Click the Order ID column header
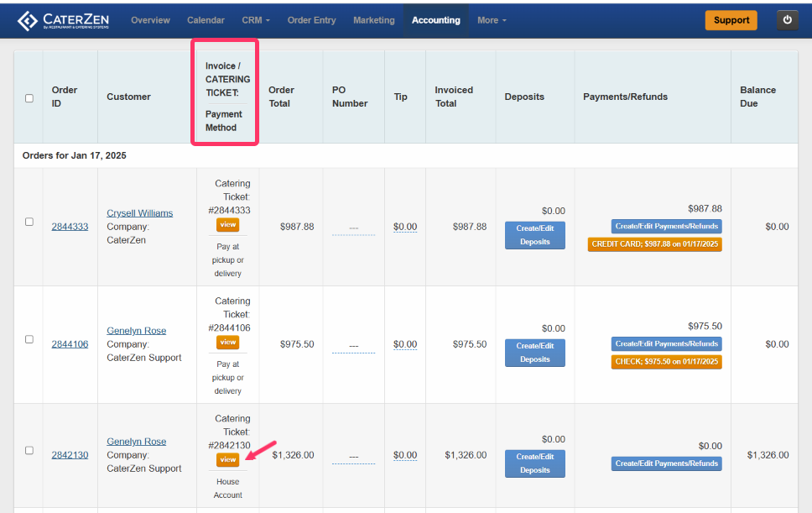 pyautogui.click(x=65, y=97)
